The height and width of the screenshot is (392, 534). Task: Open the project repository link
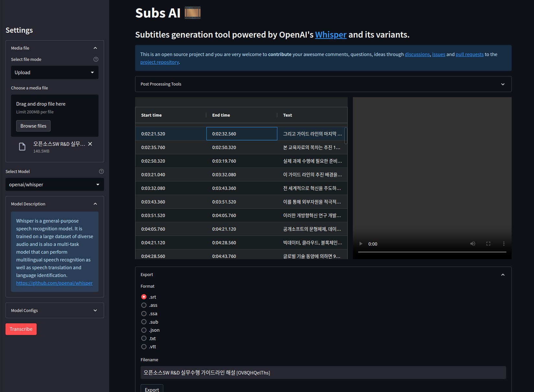coord(159,62)
